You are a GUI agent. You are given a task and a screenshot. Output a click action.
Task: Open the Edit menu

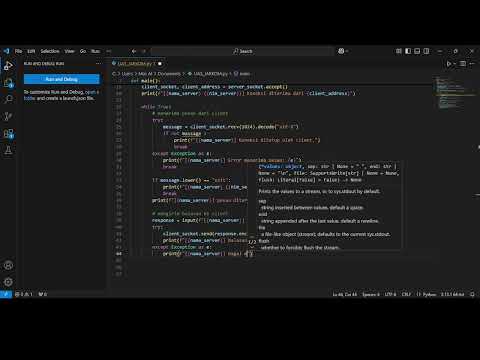31,51
